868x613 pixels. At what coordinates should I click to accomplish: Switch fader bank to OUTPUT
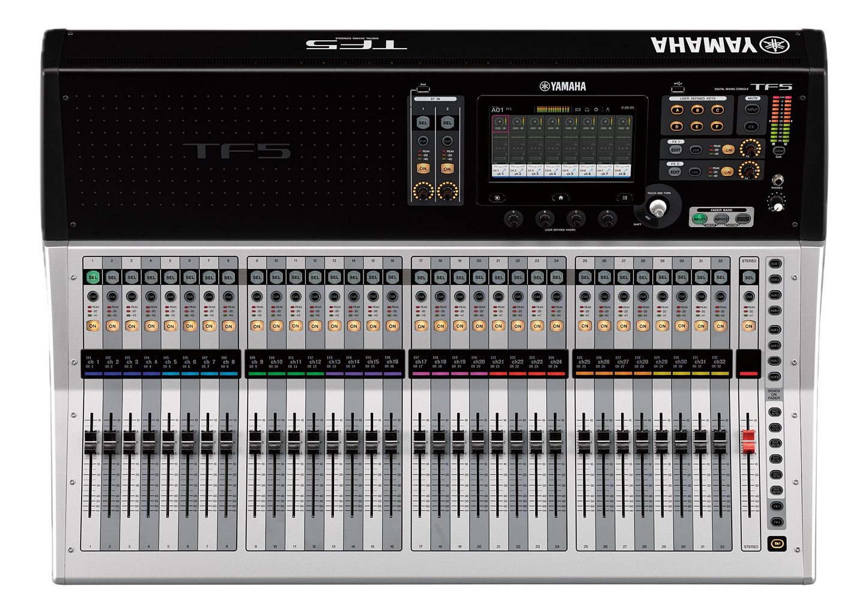tap(743, 220)
